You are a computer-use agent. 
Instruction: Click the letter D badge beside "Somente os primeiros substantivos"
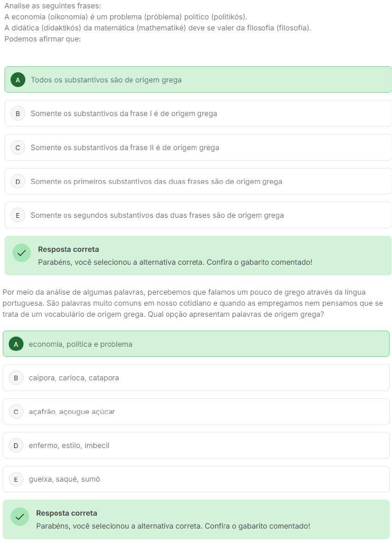pyautogui.click(x=18, y=181)
